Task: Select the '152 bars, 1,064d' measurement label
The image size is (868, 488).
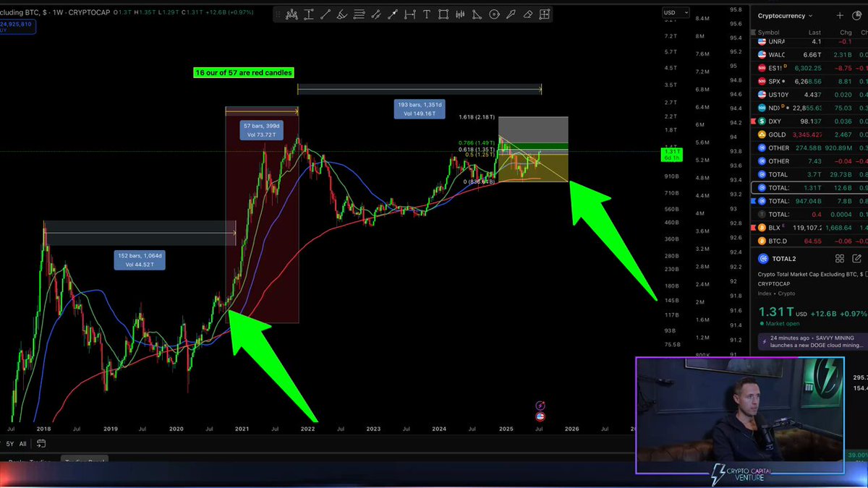Action: (140, 260)
